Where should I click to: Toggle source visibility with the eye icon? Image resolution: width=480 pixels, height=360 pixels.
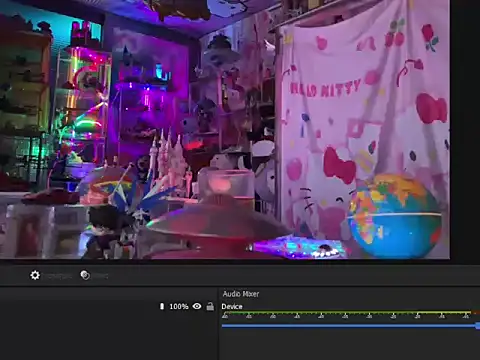pos(197,306)
